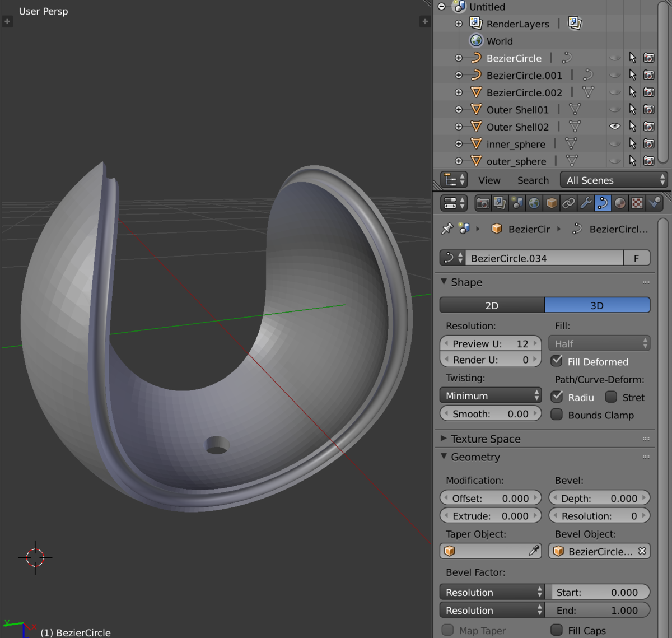
Task: Select the 3D curve shape button
Action: point(598,305)
